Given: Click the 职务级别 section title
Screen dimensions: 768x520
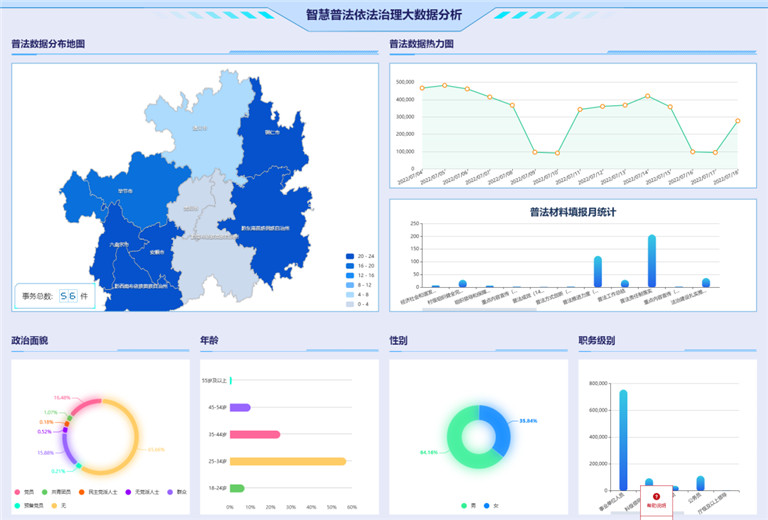Looking at the screenshot, I should point(597,340).
